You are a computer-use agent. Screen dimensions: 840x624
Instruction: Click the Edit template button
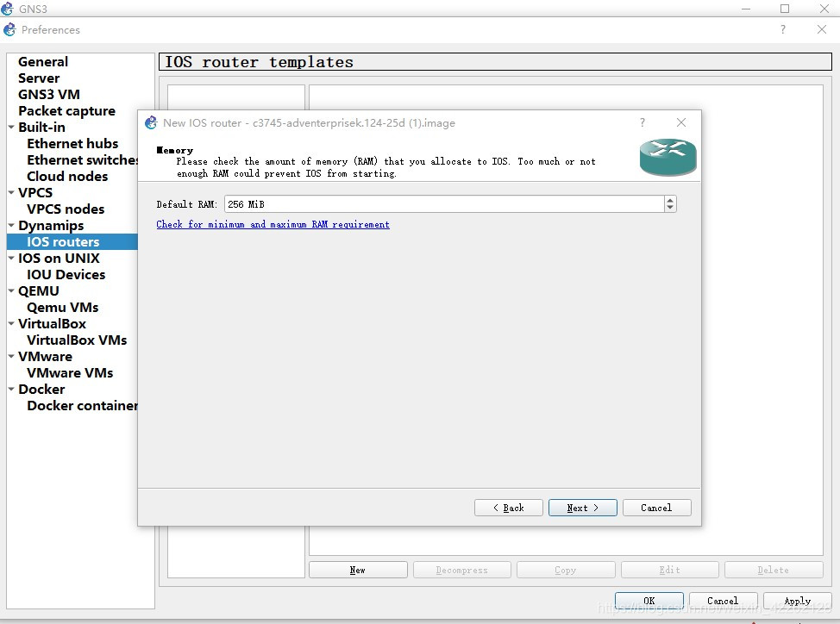669,570
